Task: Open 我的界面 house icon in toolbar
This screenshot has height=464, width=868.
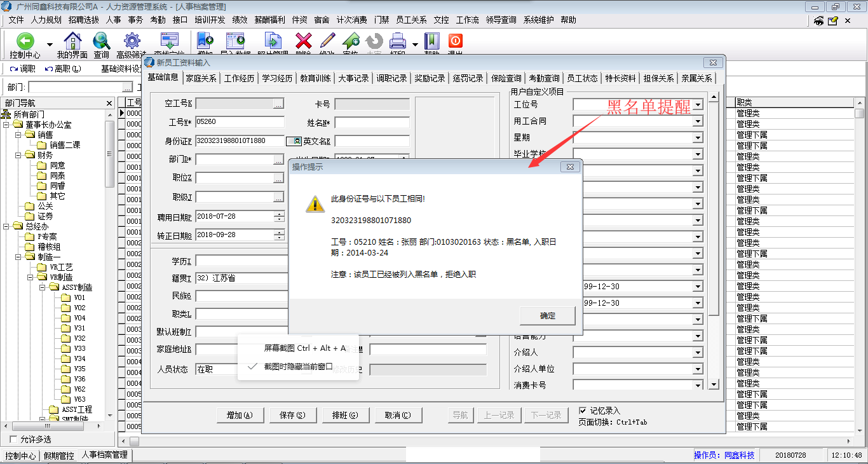Action: point(72,42)
